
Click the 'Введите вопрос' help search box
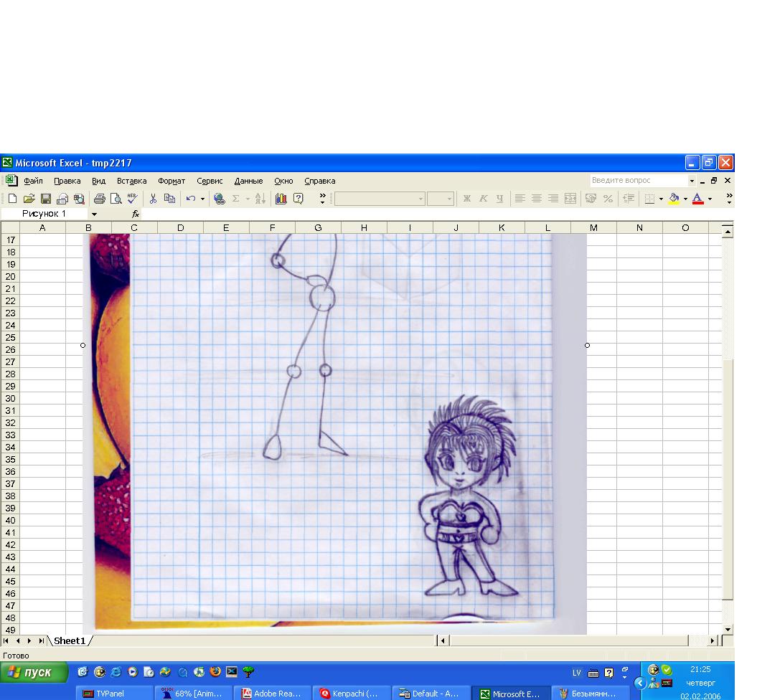(637, 181)
